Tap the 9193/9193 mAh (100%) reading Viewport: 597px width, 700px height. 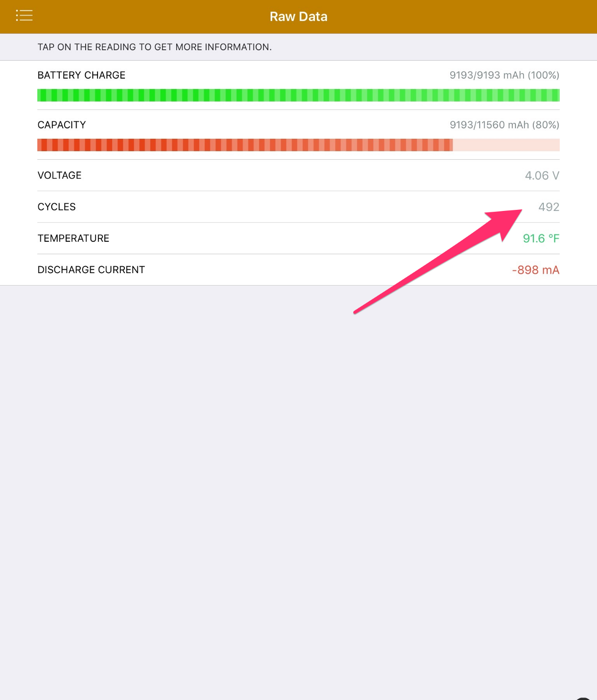504,75
